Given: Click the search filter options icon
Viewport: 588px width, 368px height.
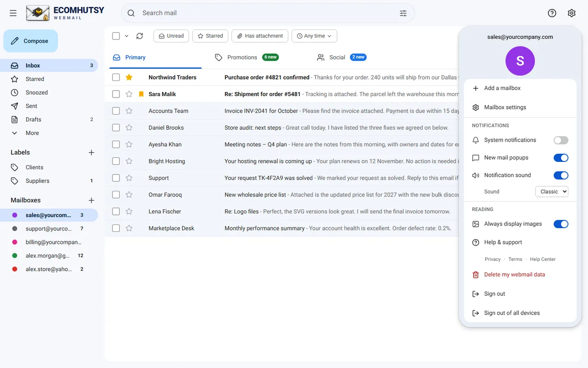Looking at the screenshot, I should pyautogui.click(x=403, y=13).
